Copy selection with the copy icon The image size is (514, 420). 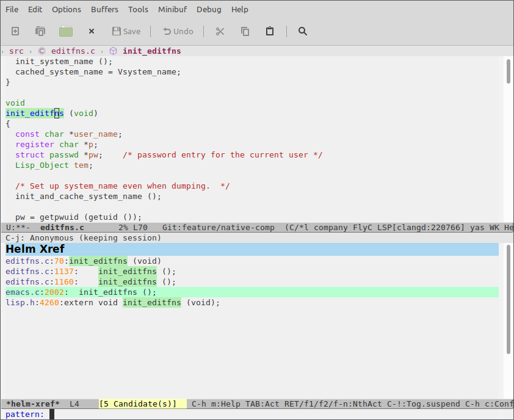point(245,31)
